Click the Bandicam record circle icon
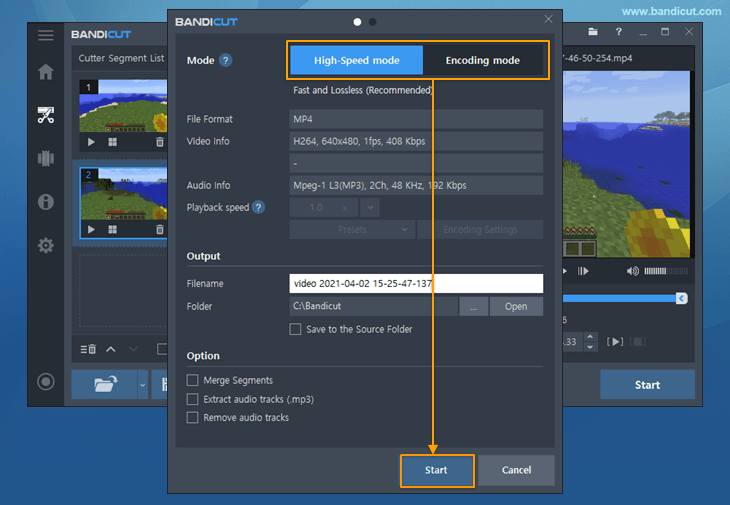Viewport: 730px width, 505px height. pyautogui.click(x=46, y=382)
